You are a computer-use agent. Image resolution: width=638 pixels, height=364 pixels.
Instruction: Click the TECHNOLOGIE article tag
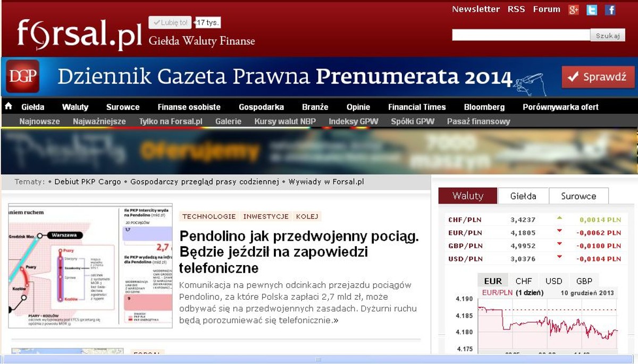pyautogui.click(x=209, y=216)
